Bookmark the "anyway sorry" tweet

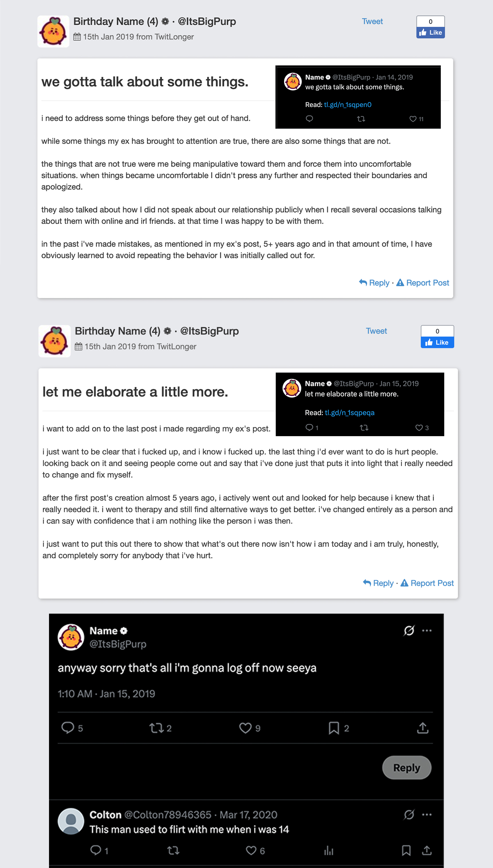coord(334,728)
